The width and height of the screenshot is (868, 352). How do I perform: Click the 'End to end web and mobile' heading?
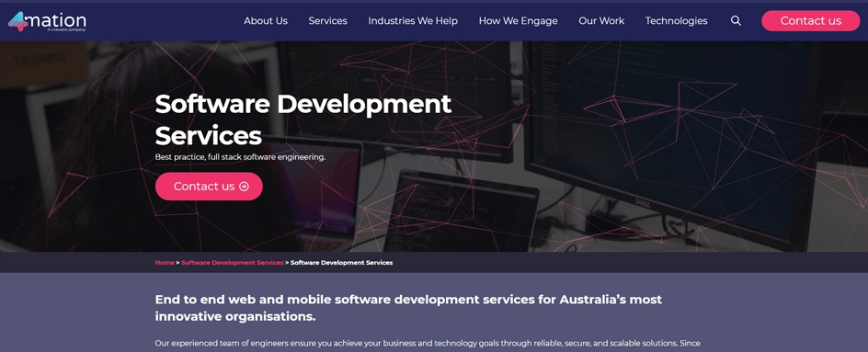click(408, 308)
